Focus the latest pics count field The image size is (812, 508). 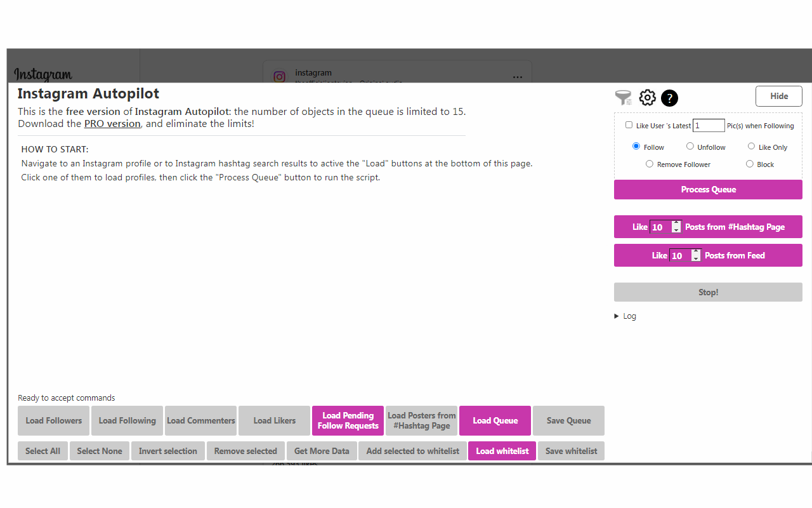click(x=709, y=126)
